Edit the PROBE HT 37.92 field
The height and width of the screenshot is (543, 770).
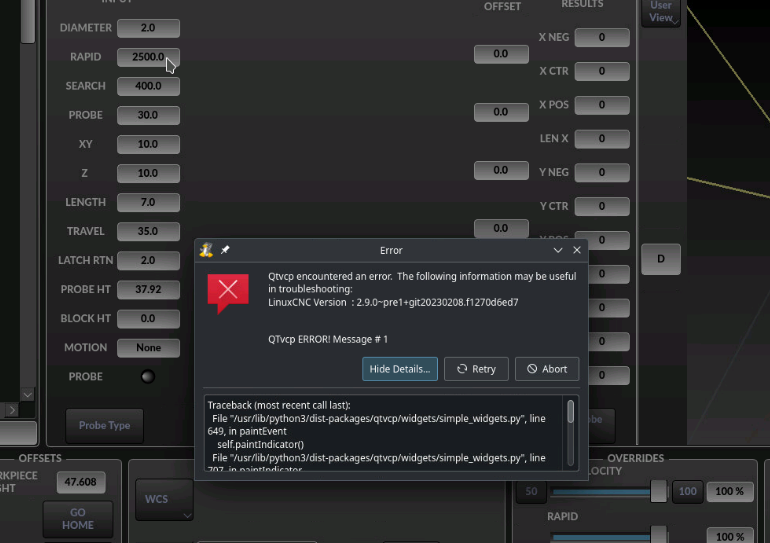pos(148,289)
